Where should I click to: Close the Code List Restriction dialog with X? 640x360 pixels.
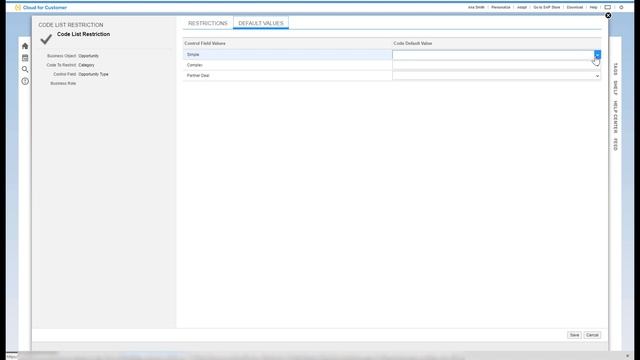pos(608,16)
